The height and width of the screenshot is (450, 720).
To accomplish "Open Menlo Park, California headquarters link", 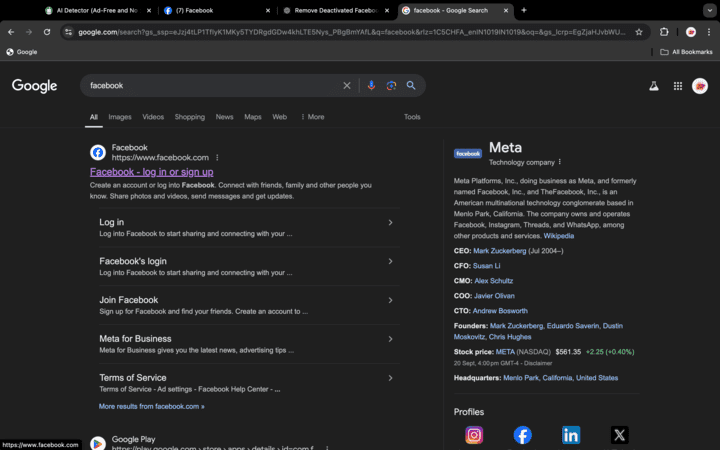I will [x=561, y=378].
